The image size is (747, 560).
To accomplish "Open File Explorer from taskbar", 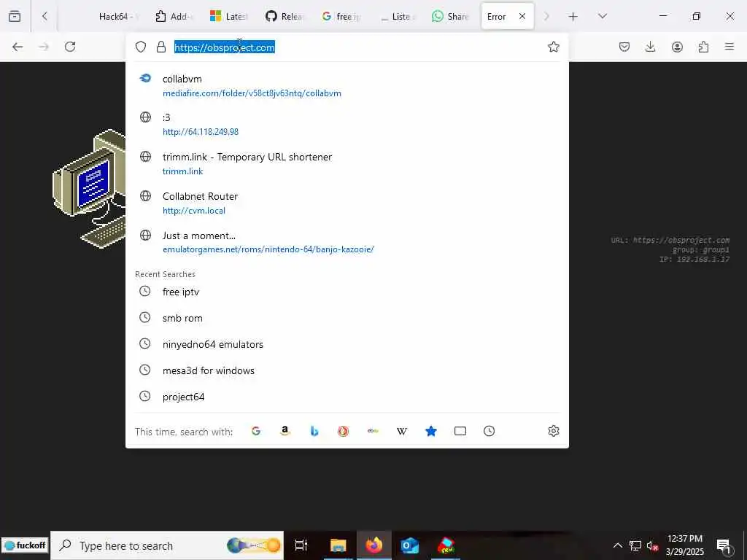I will 338,545.
